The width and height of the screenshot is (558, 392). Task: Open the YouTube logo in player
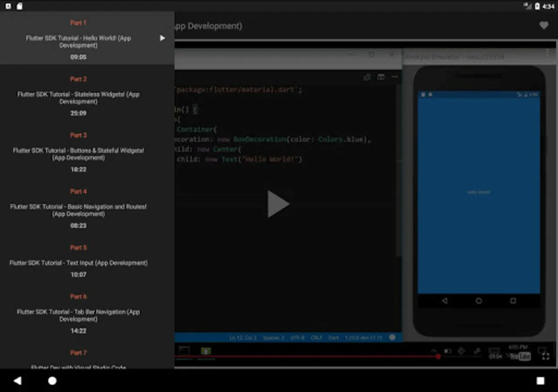520,357
